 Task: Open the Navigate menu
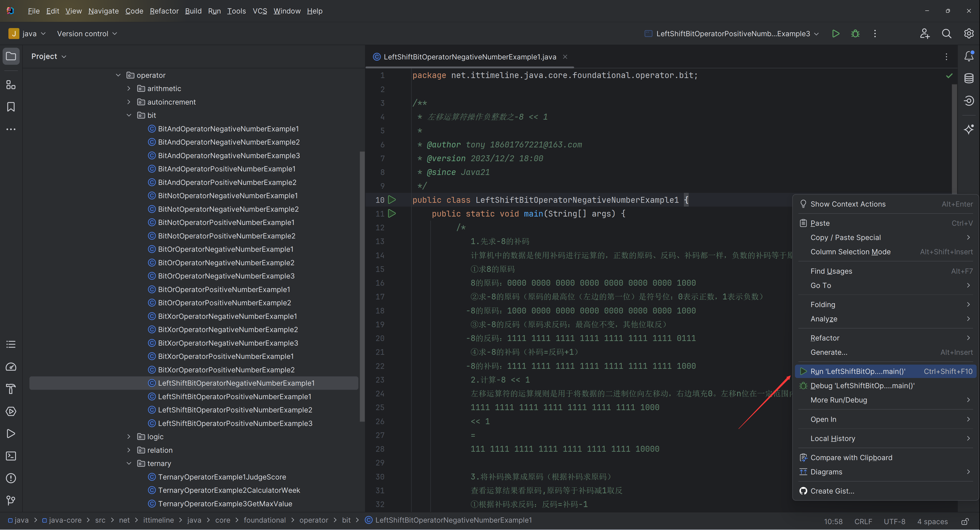pos(104,11)
